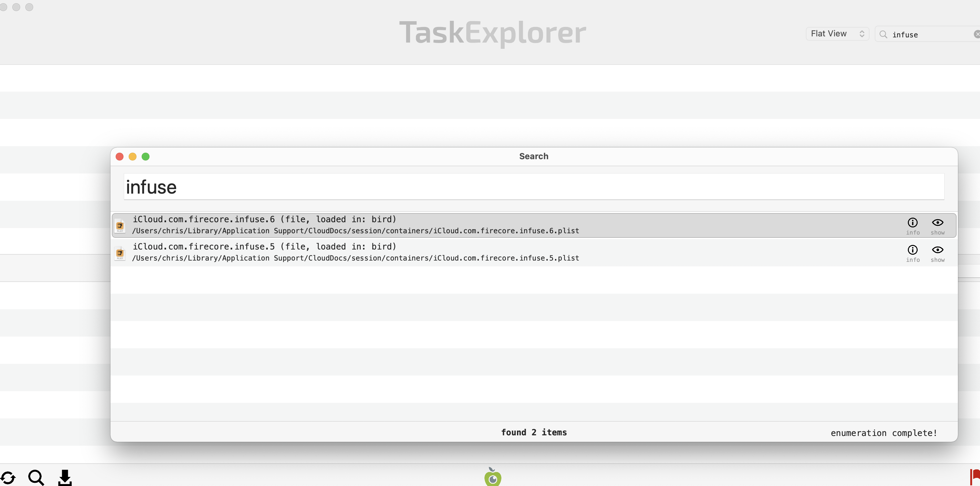Click plist file icon of infuse.5
The height and width of the screenshot is (486, 980).
pos(120,253)
